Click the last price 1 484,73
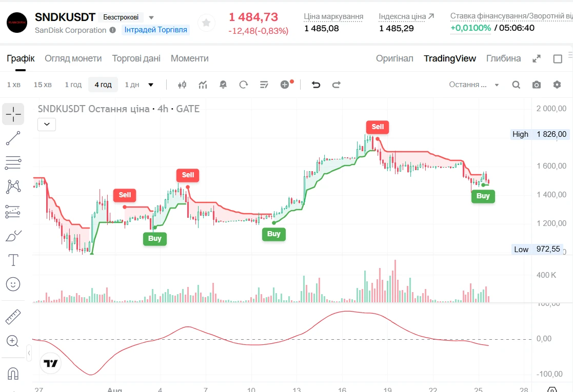 tap(253, 17)
